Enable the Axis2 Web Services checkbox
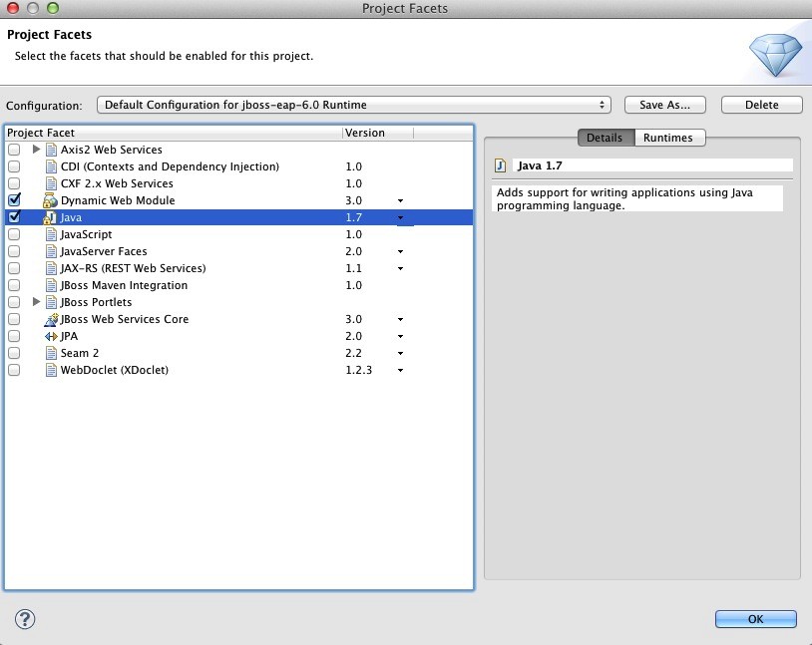Screen dimensions: 812x645 14,150
